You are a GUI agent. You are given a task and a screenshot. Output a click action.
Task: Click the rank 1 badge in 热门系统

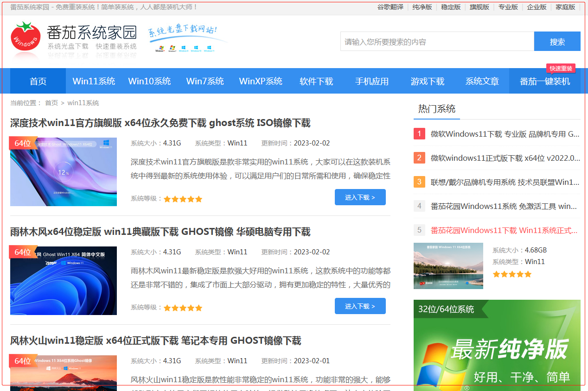click(x=419, y=134)
